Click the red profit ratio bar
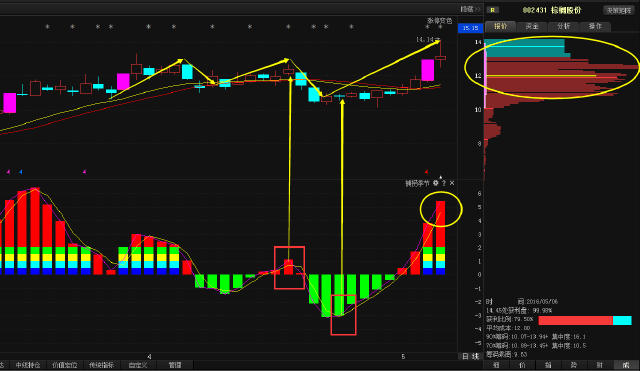The image size is (640, 371). tap(576, 320)
